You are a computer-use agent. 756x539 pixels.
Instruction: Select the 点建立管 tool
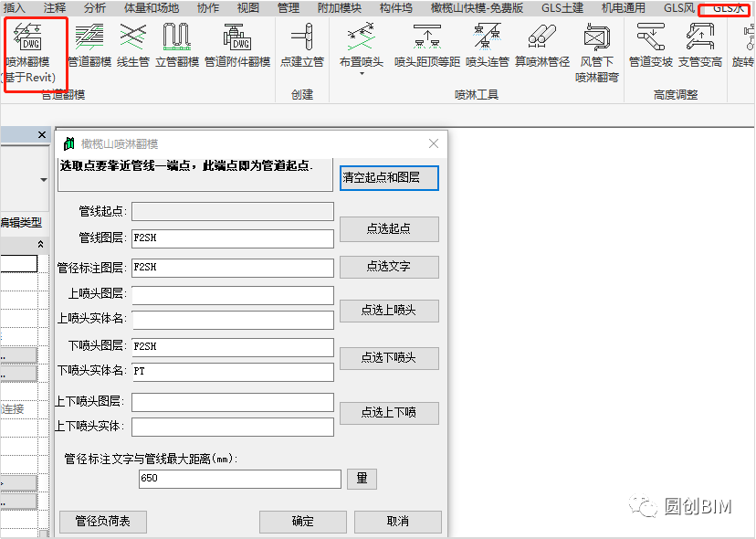(x=302, y=46)
